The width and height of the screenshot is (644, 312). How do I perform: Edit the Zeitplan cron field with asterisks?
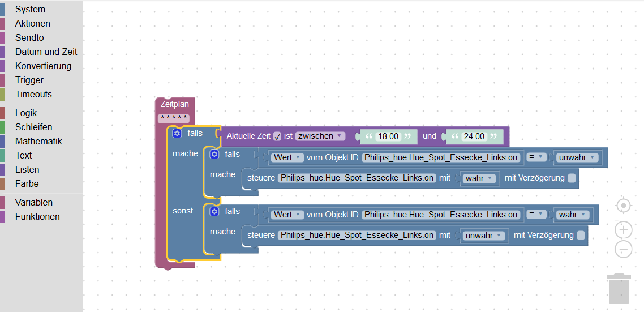point(174,118)
